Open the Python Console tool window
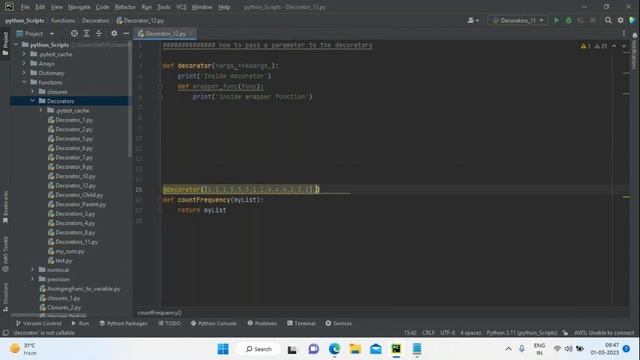 point(213,323)
